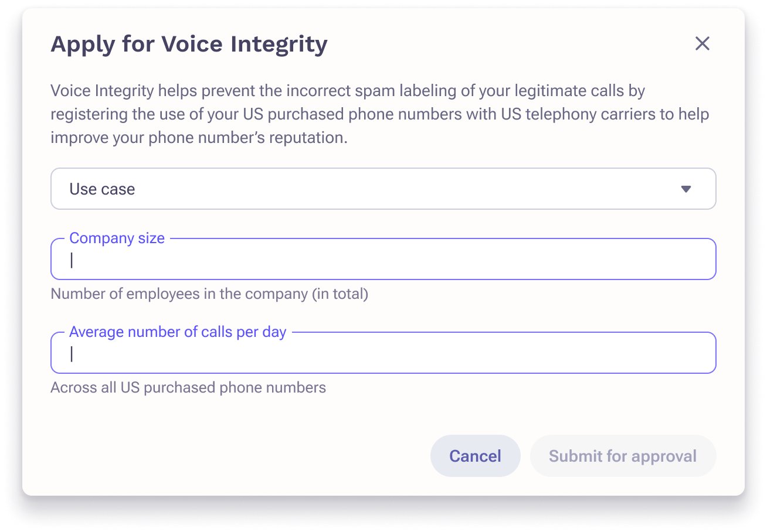
Task: Choose the Cancel button beside Submit for approval
Action: pos(475,456)
